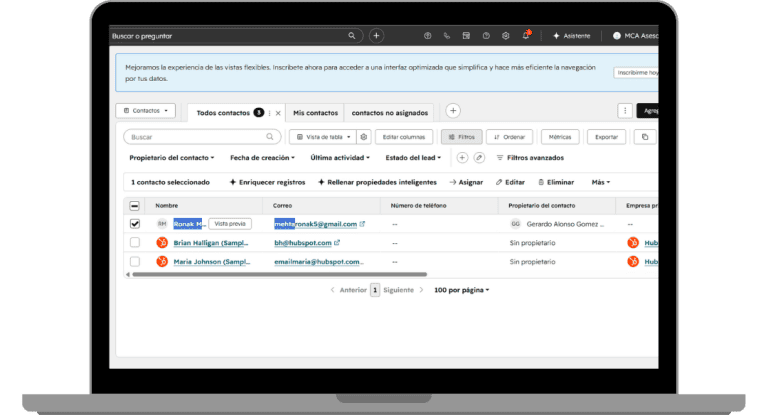
Task: Click external link icon beside mehtaronak5@gmail.com
Action: pos(362,224)
